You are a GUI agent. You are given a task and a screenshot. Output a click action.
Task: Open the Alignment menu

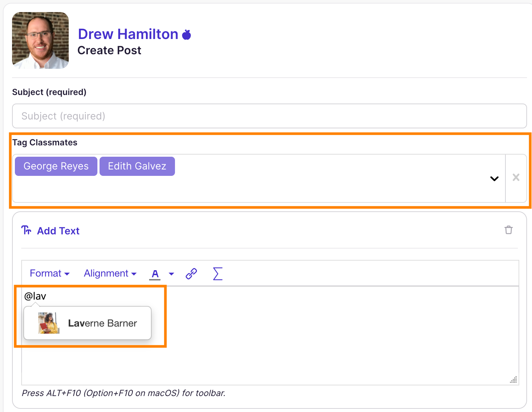pyautogui.click(x=110, y=273)
